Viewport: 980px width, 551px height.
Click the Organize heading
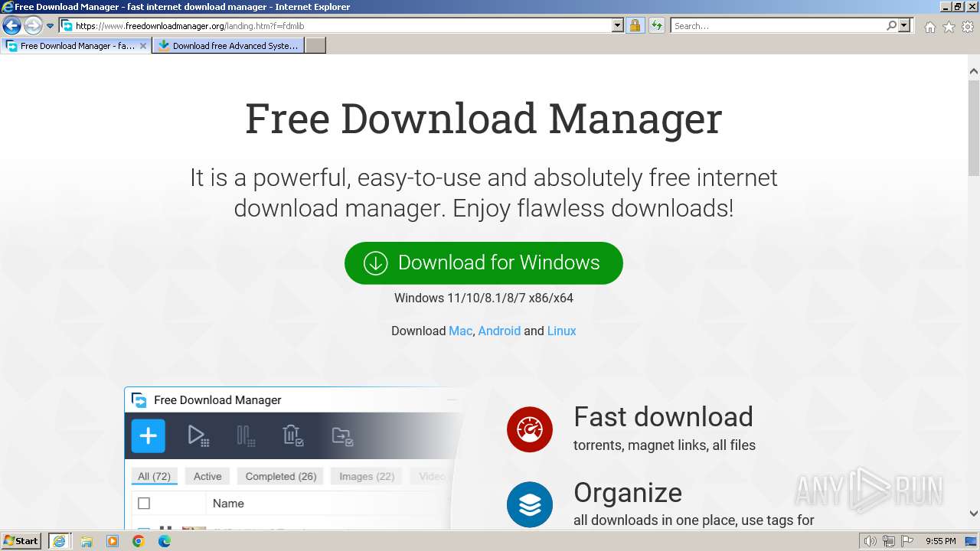(628, 493)
